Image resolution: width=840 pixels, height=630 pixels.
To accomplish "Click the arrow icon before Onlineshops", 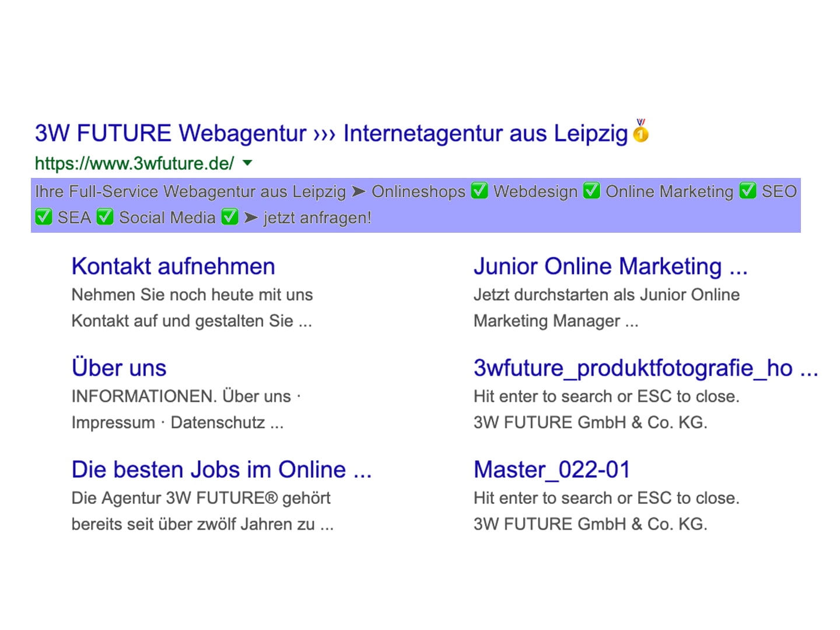I will pos(359,191).
